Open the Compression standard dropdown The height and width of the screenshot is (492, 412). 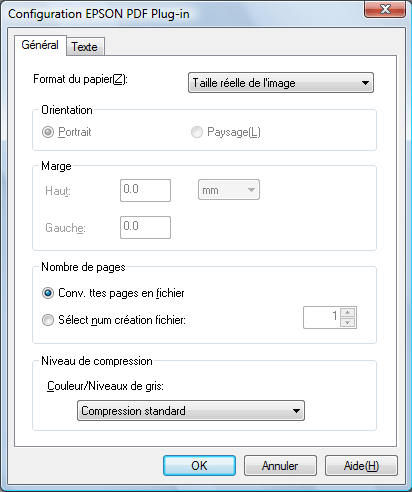(x=191, y=411)
